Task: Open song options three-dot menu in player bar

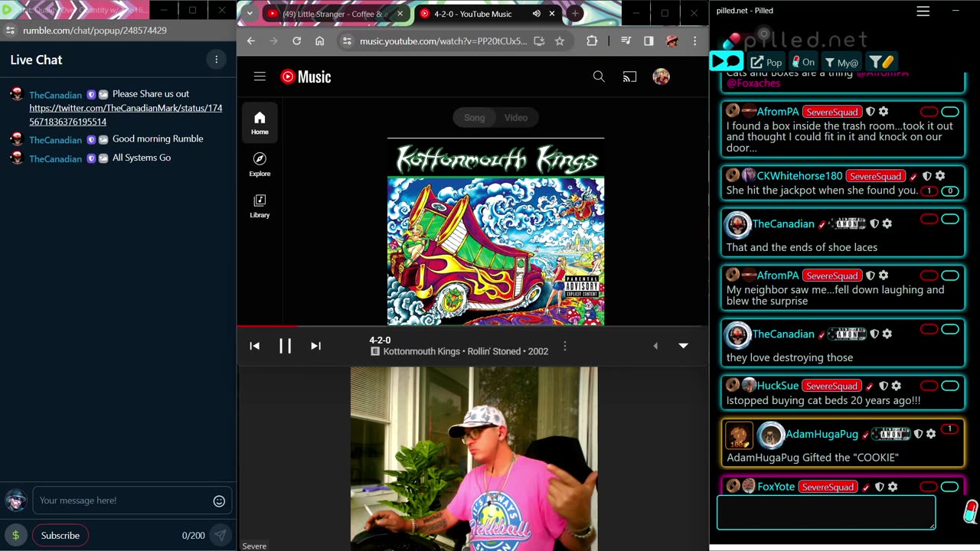Action: (x=565, y=346)
